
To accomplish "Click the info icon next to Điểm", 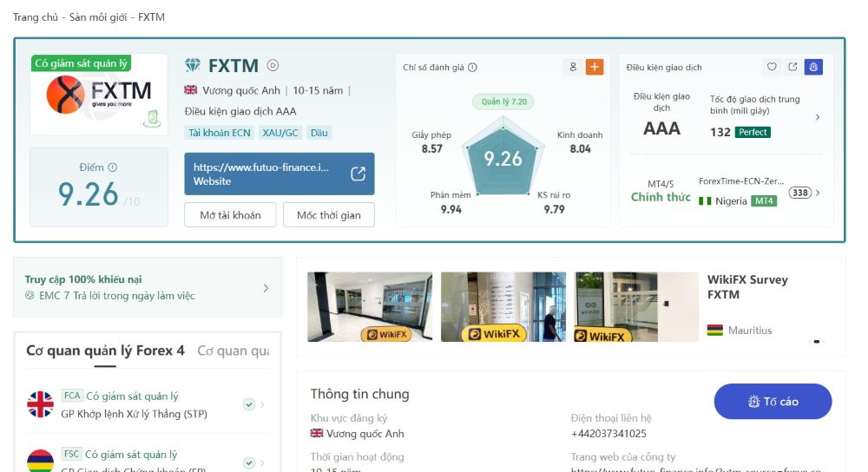I will (112, 167).
